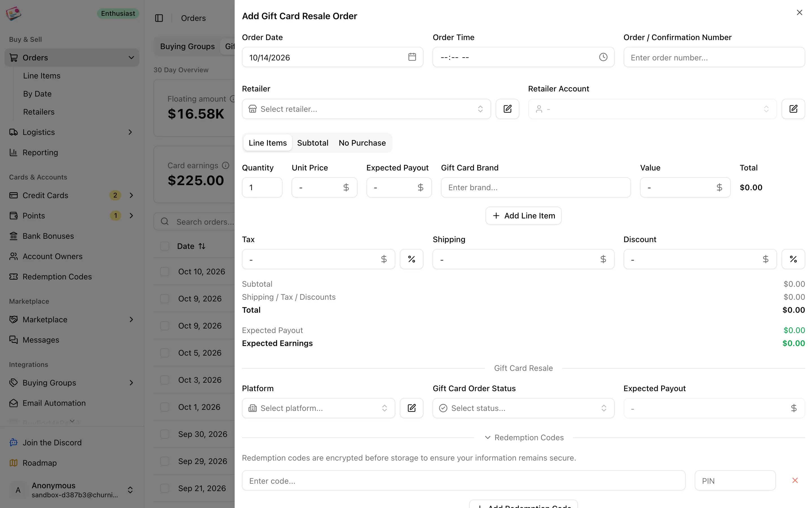Check the select-all box in Date header
The height and width of the screenshot is (508, 812).
tap(165, 246)
